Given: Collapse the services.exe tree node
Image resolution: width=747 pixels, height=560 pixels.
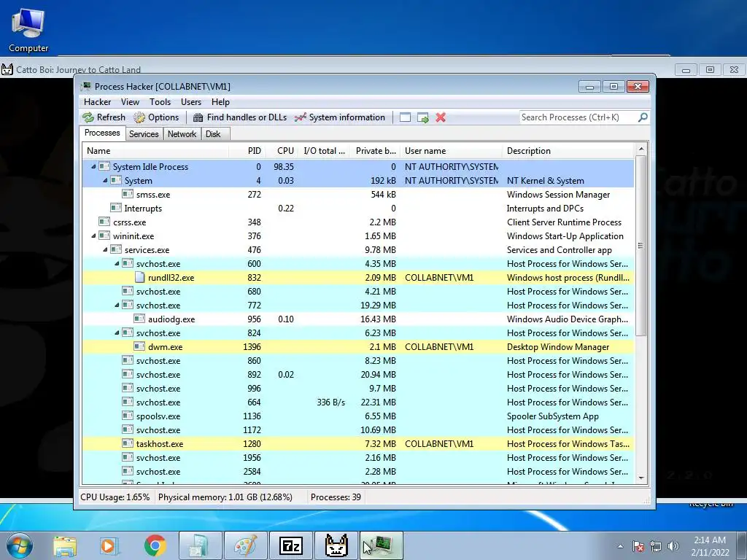Looking at the screenshot, I should (105, 249).
